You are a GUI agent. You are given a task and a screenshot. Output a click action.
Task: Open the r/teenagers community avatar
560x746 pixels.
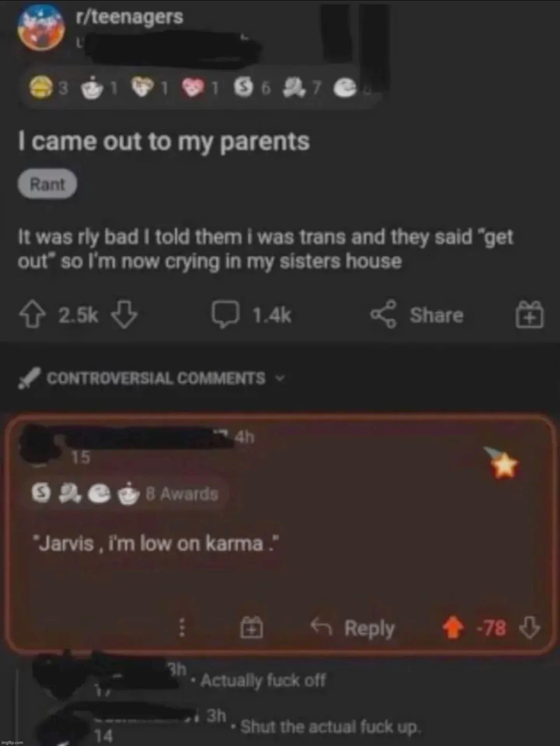pos(40,27)
